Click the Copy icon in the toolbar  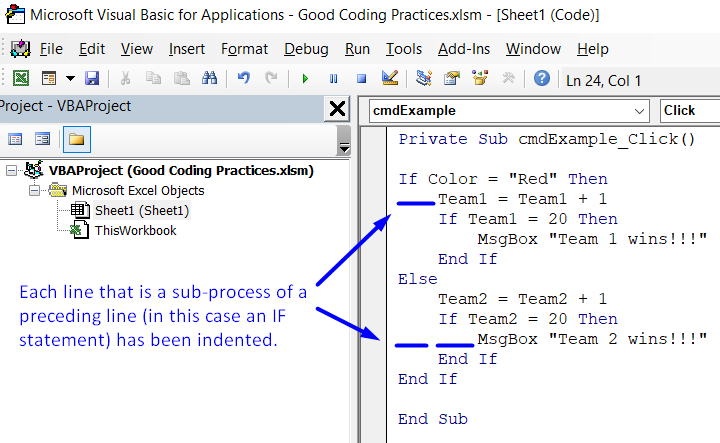pos(153,79)
